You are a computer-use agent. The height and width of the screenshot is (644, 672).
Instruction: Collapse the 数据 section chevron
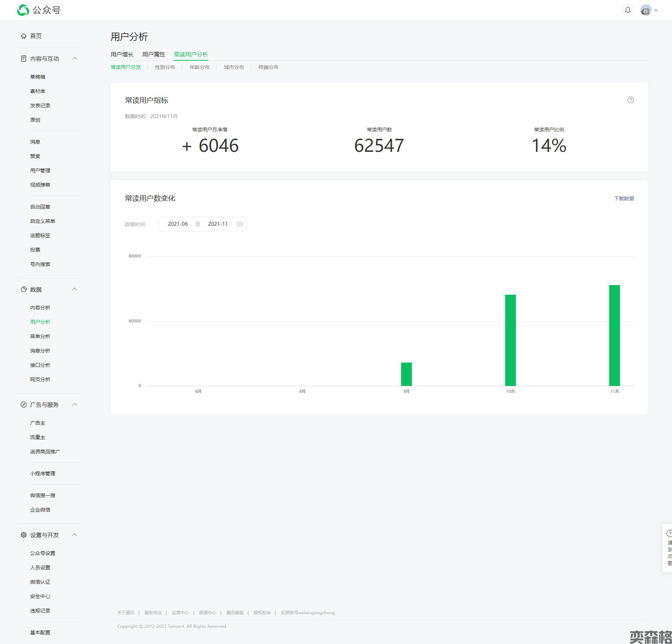[75, 289]
